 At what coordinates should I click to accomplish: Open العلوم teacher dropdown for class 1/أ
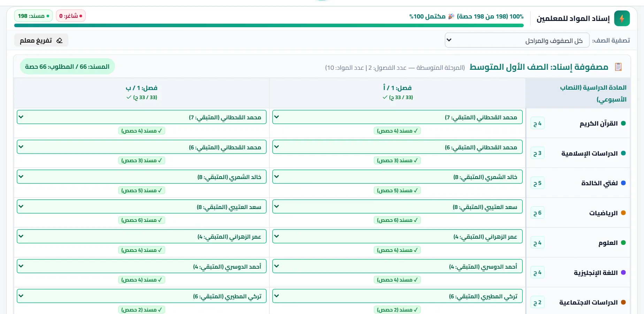point(397,236)
